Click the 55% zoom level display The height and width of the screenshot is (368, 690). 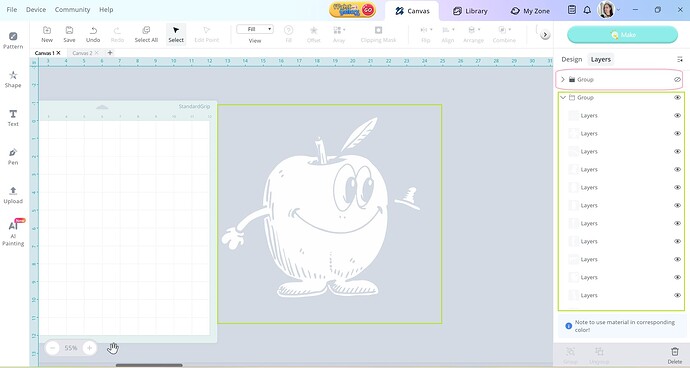pos(71,348)
